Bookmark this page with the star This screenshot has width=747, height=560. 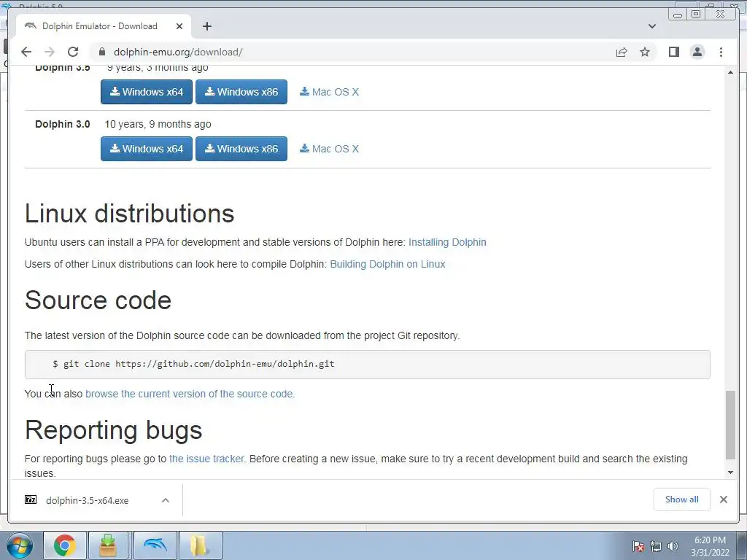point(645,52)
